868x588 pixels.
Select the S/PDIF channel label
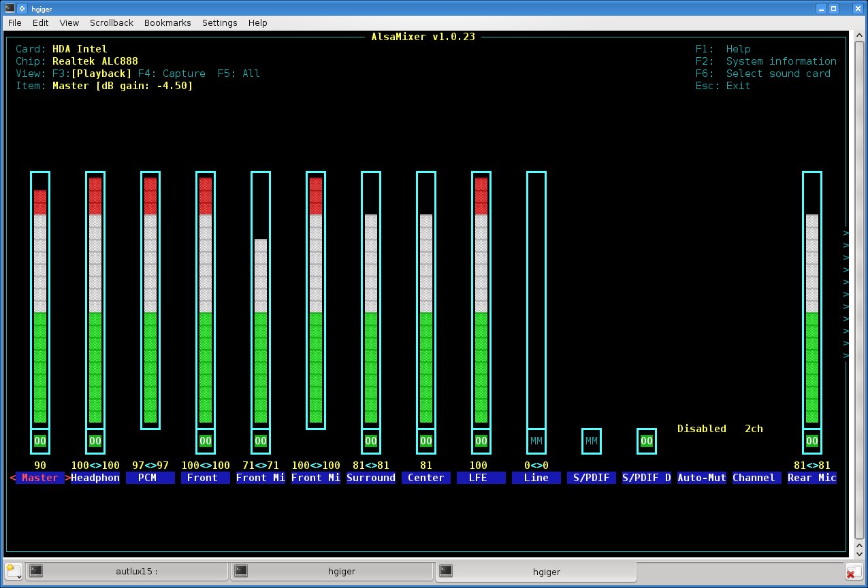pyautogui.click(x=592, y=478)
